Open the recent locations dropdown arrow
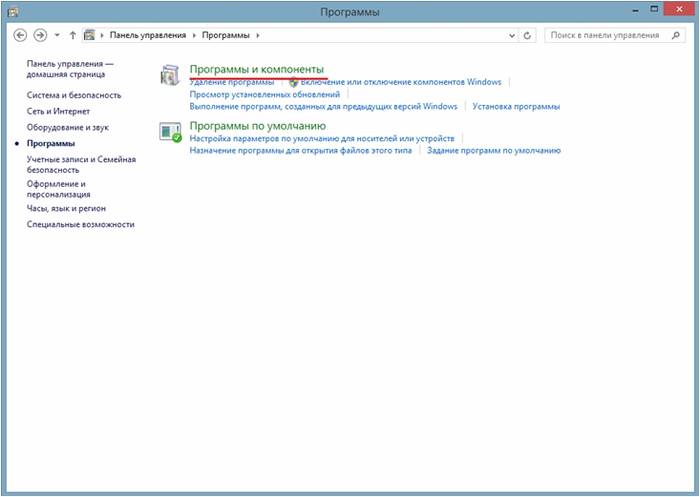Screen dimensions: 700x497 point(57,35)
